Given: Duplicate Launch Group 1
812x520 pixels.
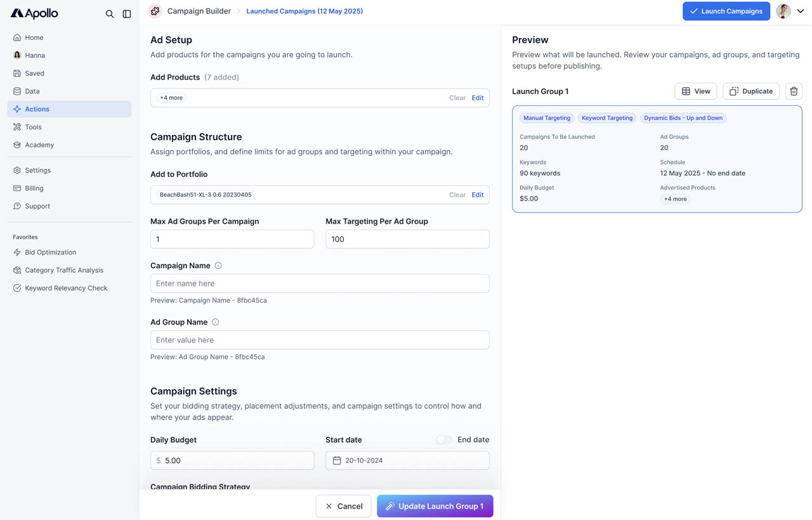Looking at the screenshot, I should click(x=751, y=91).
